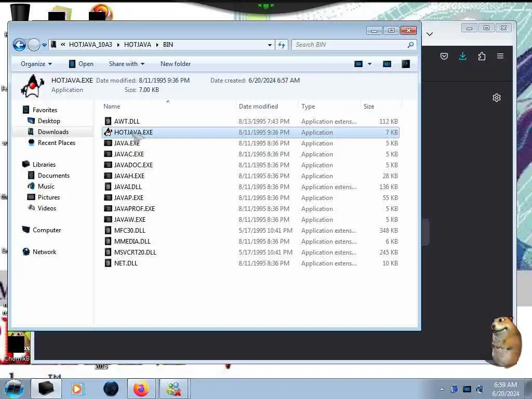The width and height of the screenshot is (532, 399).
Task: Open the recent locations dropdown arrow
Action: click(44, 45)
